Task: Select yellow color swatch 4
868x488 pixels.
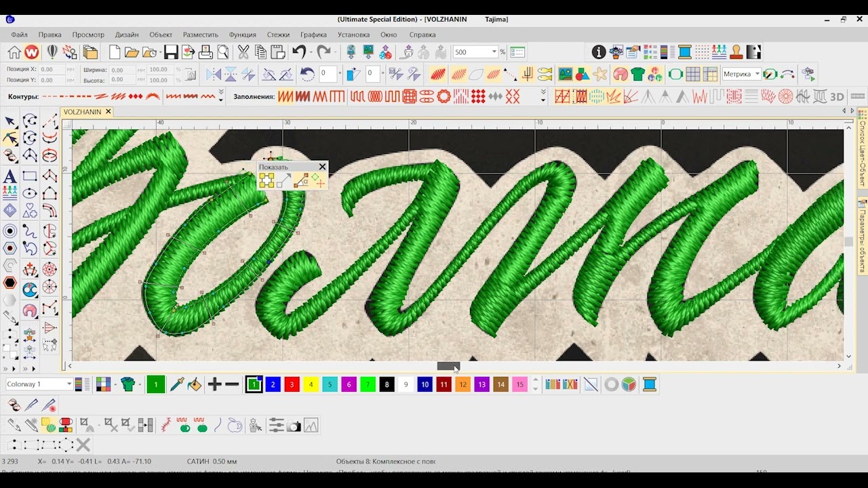Action: tap(311, 384)
